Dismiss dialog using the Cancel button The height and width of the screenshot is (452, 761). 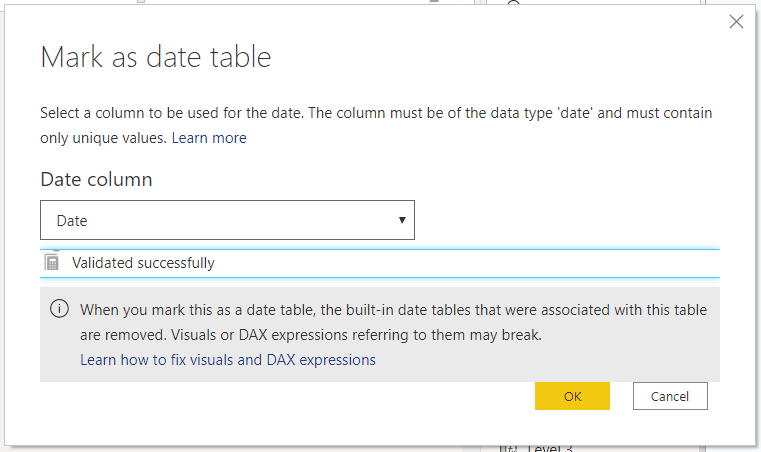click(670, 396)
